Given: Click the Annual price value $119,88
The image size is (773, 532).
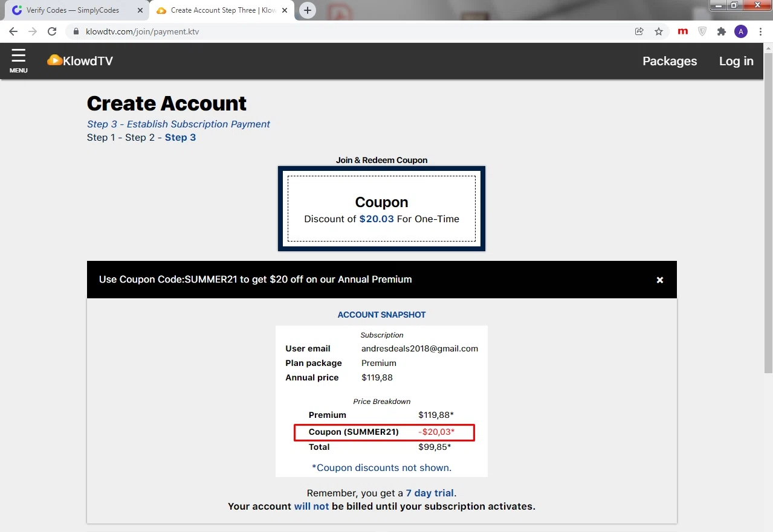Looking at the screenshot, I should (377, 377).
